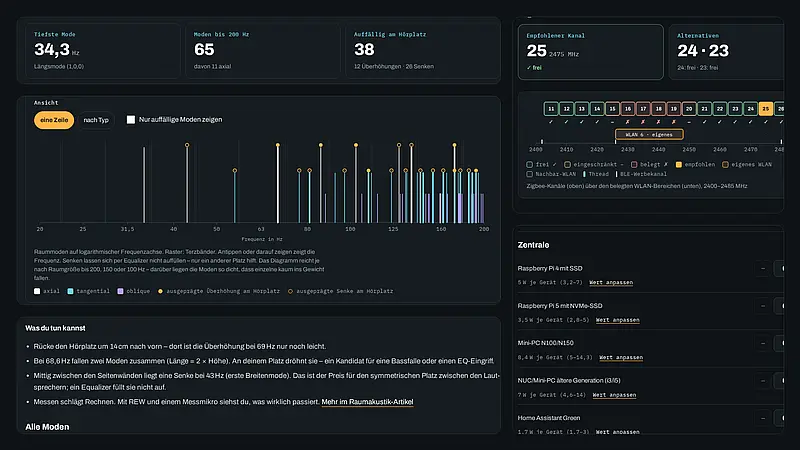Click the 'Raspberry Pi 4 mit SSD' device name
Screen dimensions: 800x450
click(550, 268)
